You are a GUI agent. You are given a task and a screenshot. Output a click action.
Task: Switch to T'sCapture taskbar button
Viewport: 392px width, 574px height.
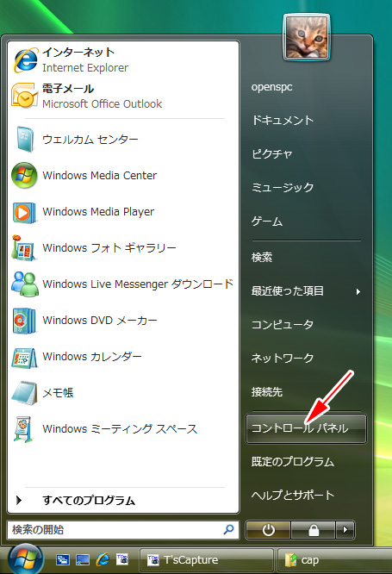(207, 560)
